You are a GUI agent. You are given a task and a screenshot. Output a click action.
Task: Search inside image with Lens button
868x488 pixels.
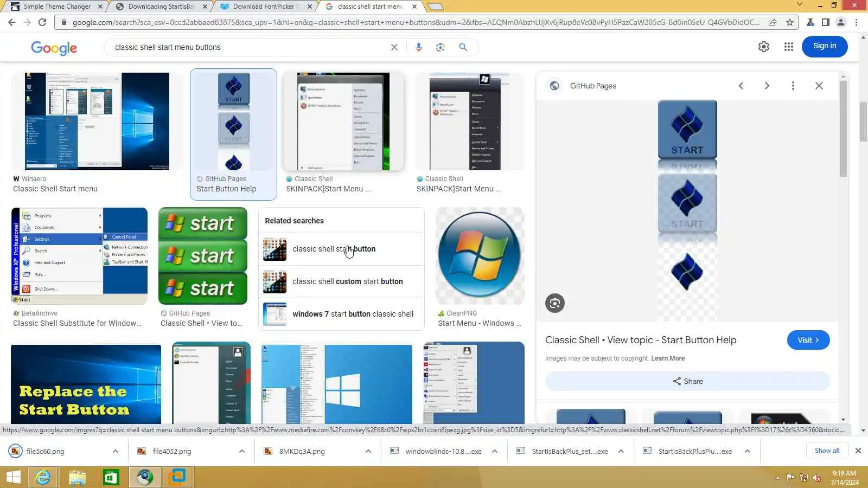tap(555, 303)
